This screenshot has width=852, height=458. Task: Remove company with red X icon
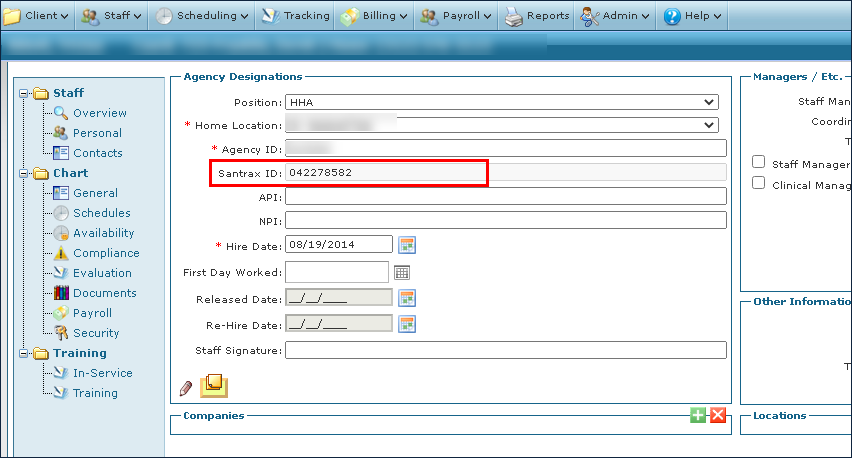coord(717,415)
